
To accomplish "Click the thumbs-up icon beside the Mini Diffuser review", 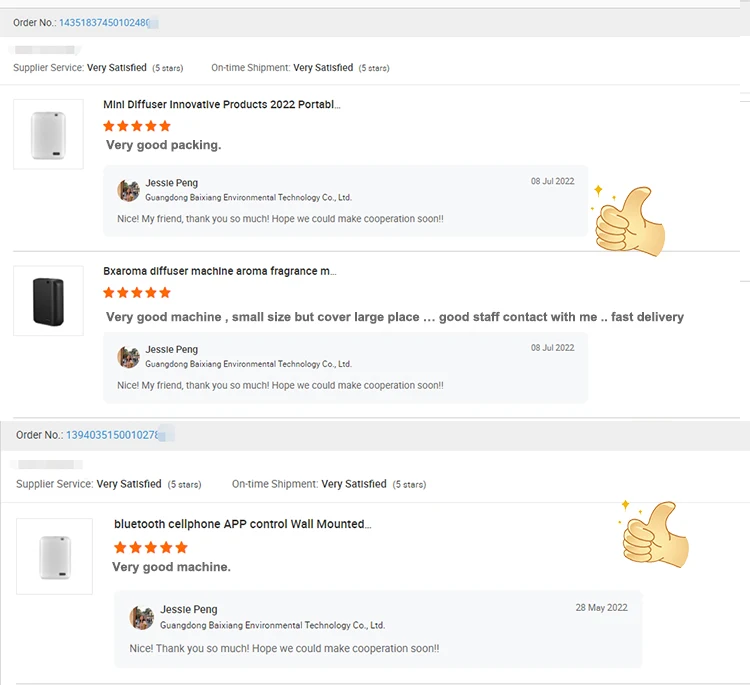I will click(628, 222).
